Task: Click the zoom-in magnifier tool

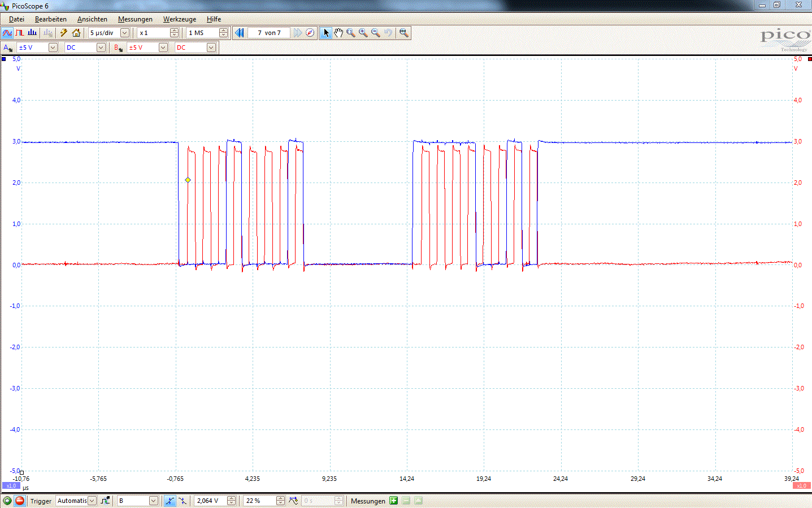Action: [x=363, y=33]
